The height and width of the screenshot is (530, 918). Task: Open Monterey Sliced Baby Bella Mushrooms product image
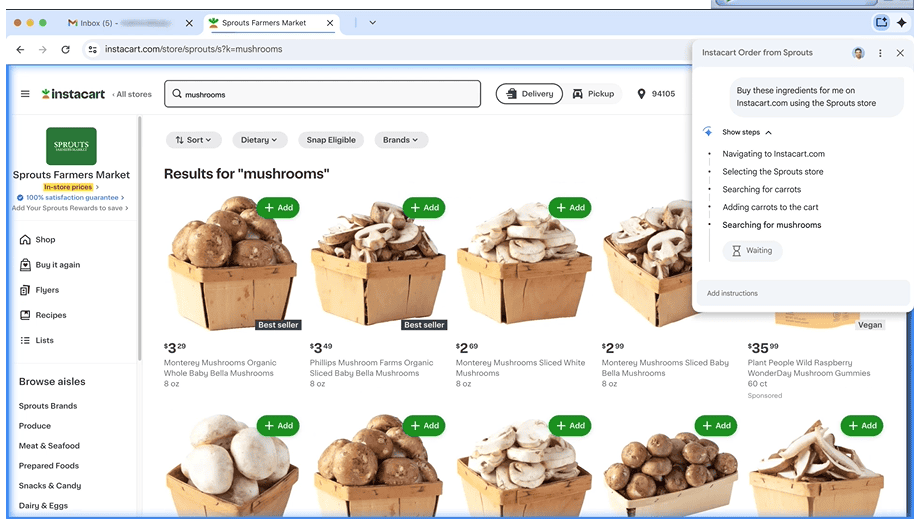click(x=649, y=264)
